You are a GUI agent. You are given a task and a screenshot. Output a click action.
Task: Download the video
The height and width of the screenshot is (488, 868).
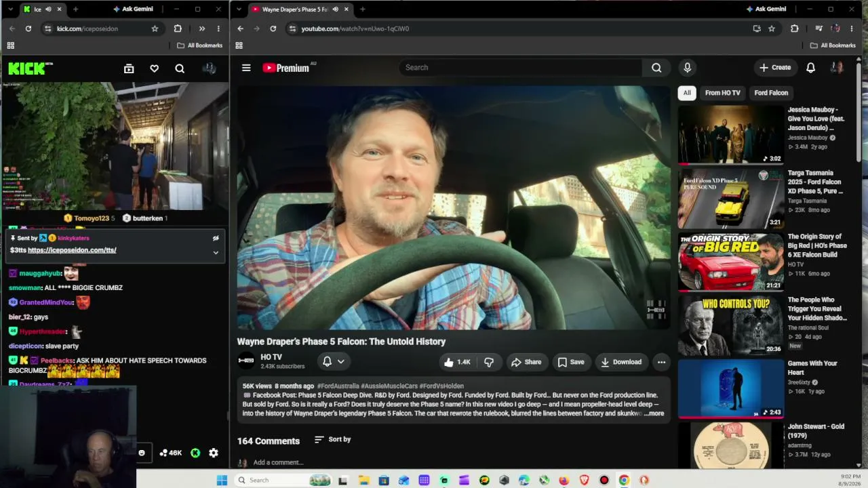click(620, 362)
